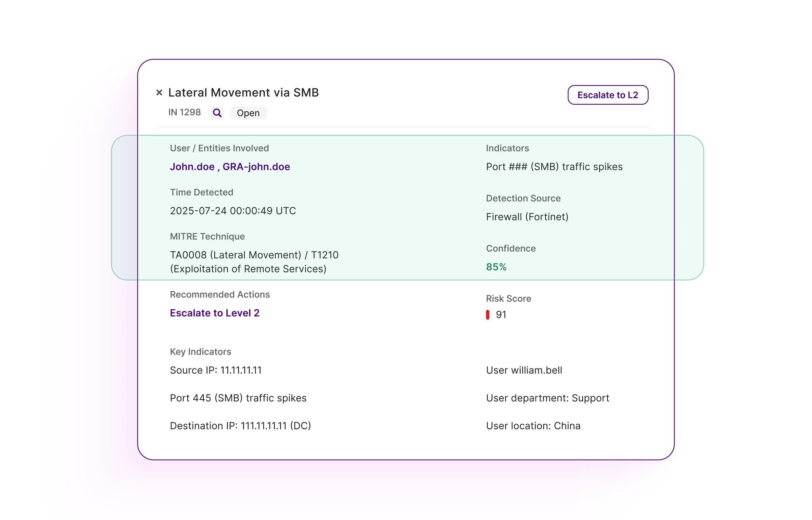Select User department: Support
This screenshot has height=520, width=812.
(x=548, y=398)
